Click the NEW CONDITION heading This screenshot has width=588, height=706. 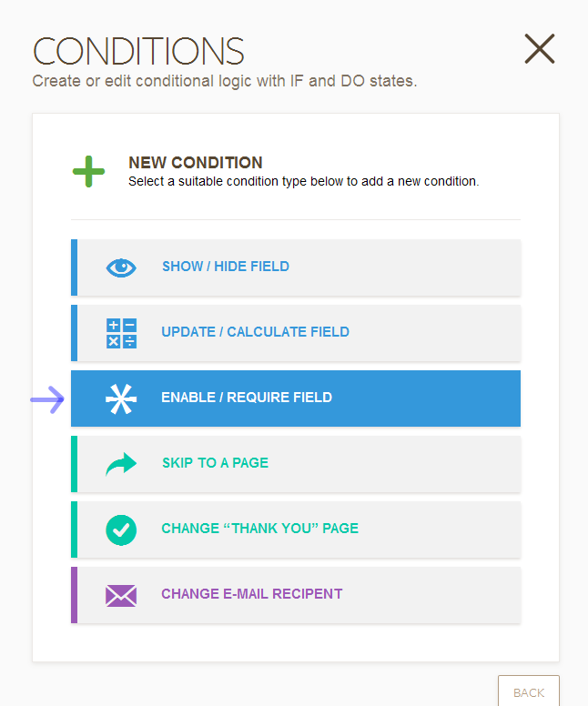coord(196,163)
